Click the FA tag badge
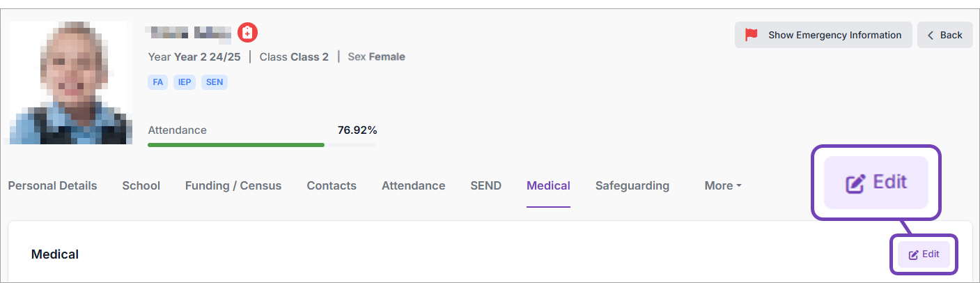The width and height of the screenshot is (980, 283). tap(158, 82)
